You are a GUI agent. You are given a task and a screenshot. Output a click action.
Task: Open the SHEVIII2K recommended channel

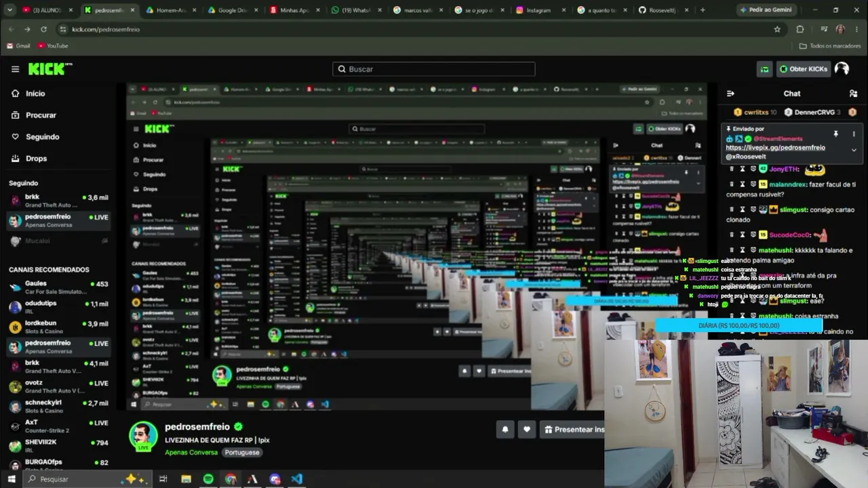tap(58, 446)
